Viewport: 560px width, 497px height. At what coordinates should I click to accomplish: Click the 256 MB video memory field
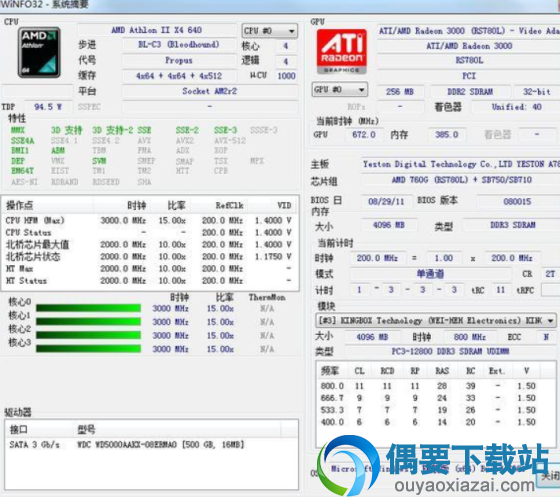pos(400,92)
